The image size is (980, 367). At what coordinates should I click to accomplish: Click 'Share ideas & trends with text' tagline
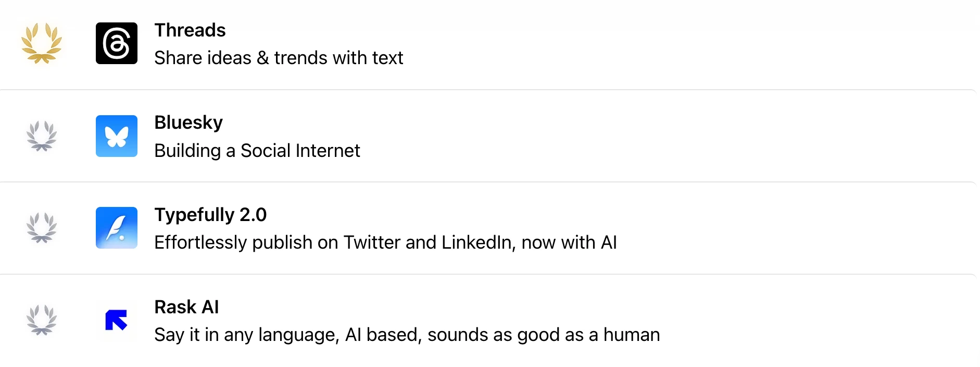coord(279,58)
